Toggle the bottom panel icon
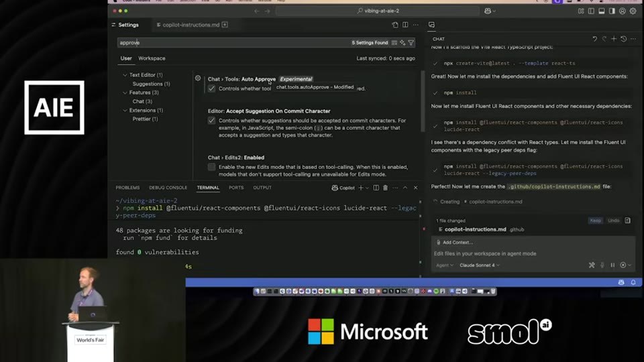 tap(601, 11)
